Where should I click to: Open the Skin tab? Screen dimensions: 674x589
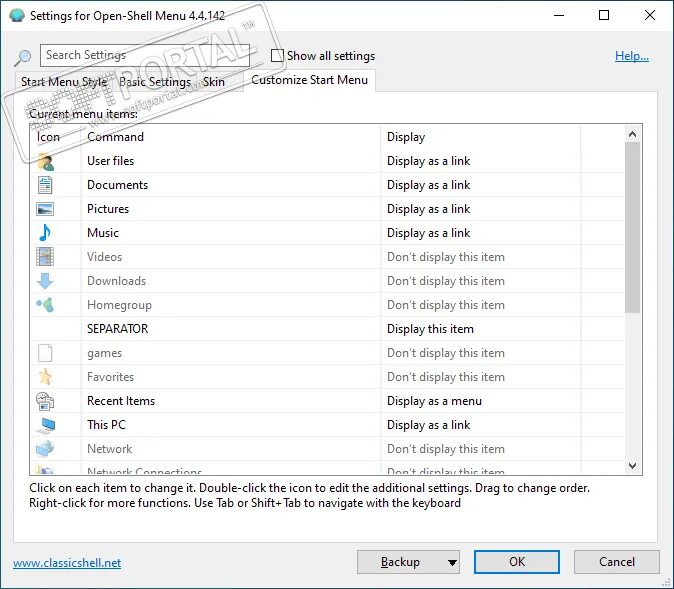(x=214, y=82)
